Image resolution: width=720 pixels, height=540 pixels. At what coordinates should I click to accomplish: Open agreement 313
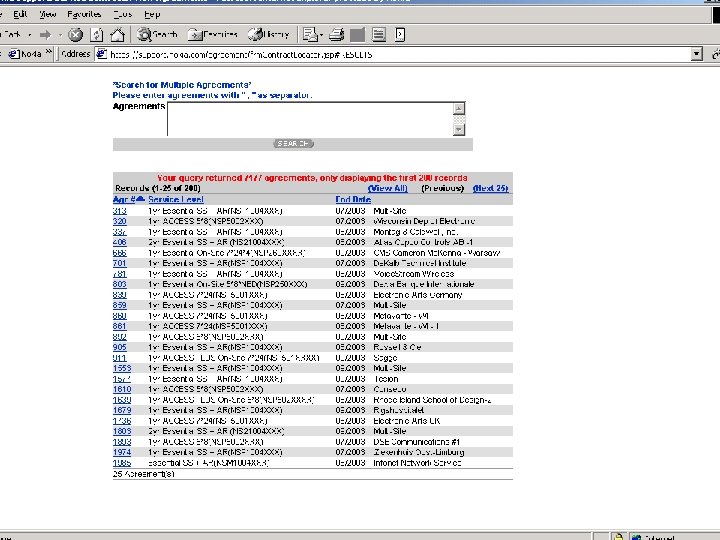(x=119, y=211)
